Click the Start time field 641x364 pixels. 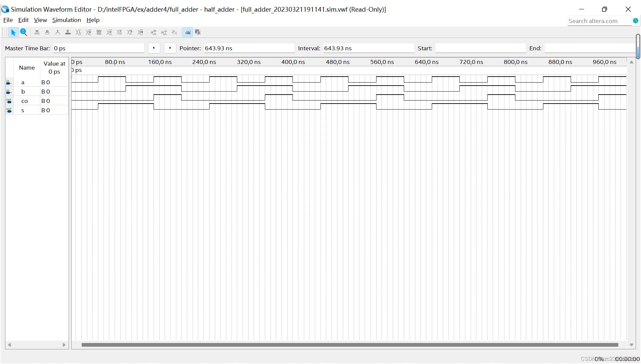(480, 48)
